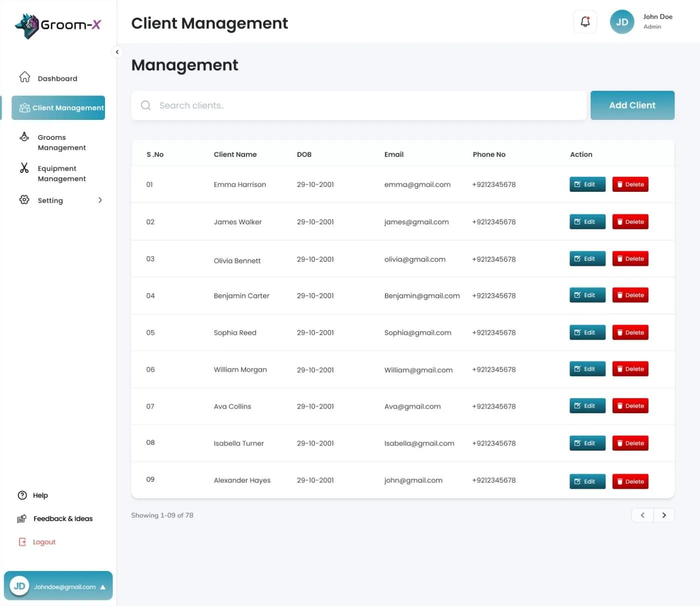Click the Logout icon
The image size is (700, 606).
click(22, 542)
